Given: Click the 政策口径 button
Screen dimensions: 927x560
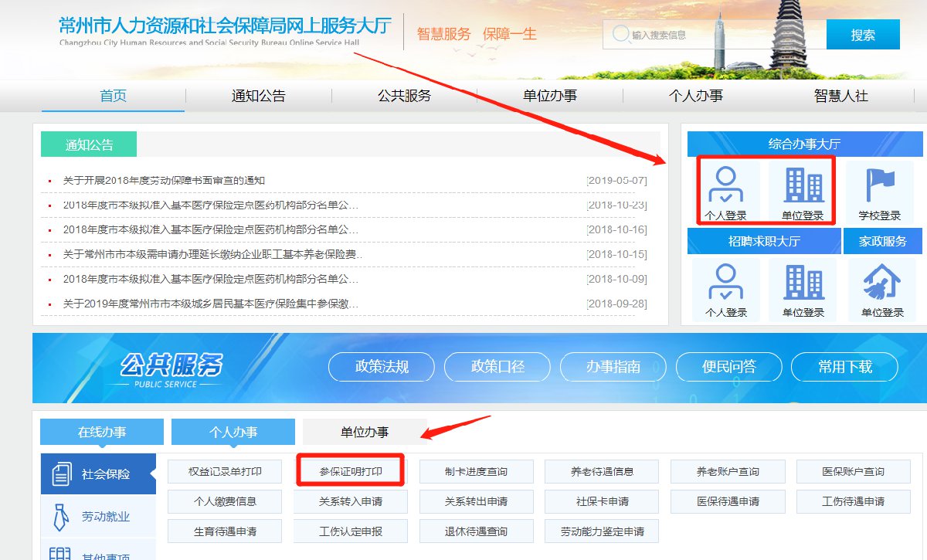Looking at the screenshot, I should tap(497, 367).
